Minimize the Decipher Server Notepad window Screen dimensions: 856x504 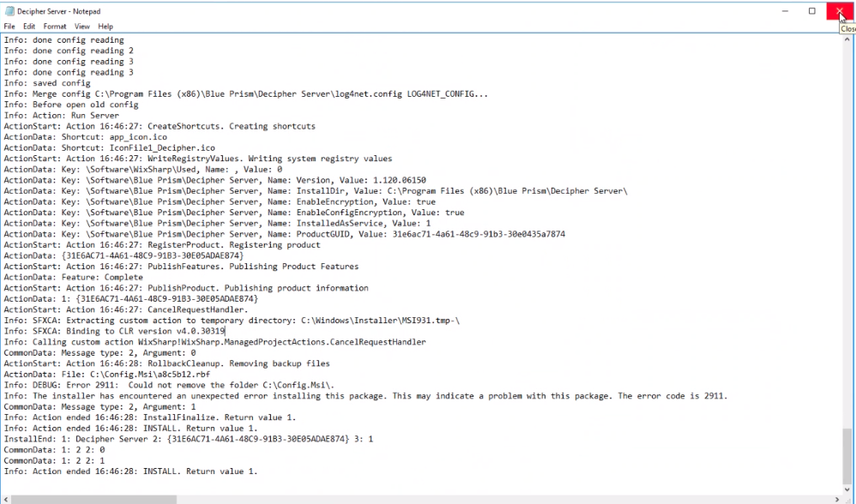click(785, 11)
